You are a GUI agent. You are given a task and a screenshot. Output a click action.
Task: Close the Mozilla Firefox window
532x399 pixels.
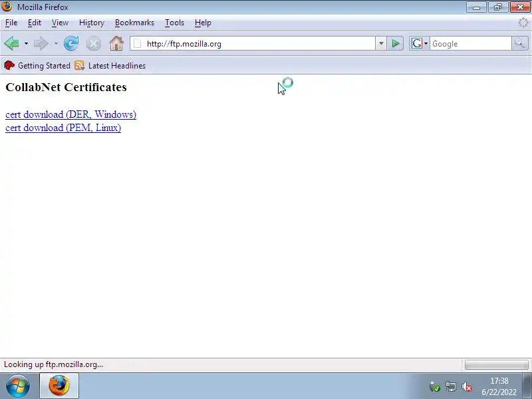[520, 7]
